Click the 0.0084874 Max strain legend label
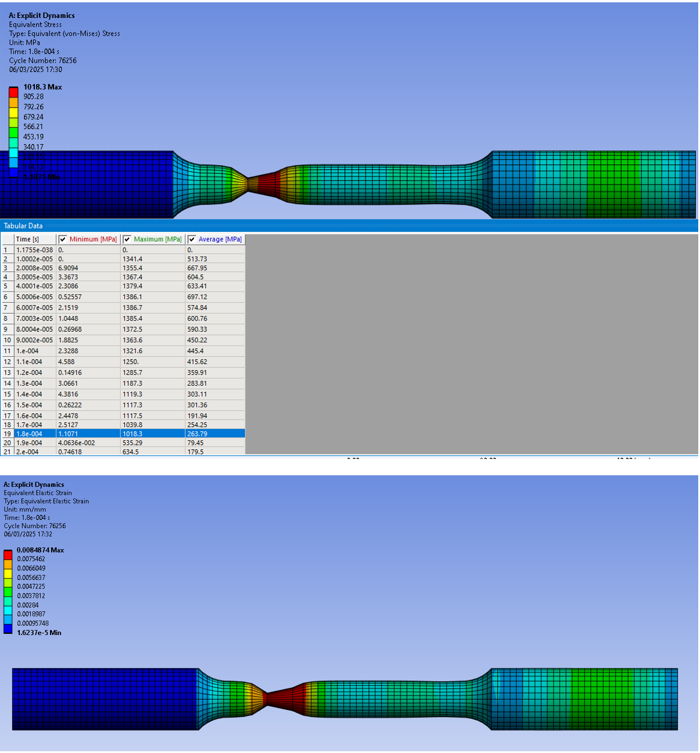 point(40,550)
